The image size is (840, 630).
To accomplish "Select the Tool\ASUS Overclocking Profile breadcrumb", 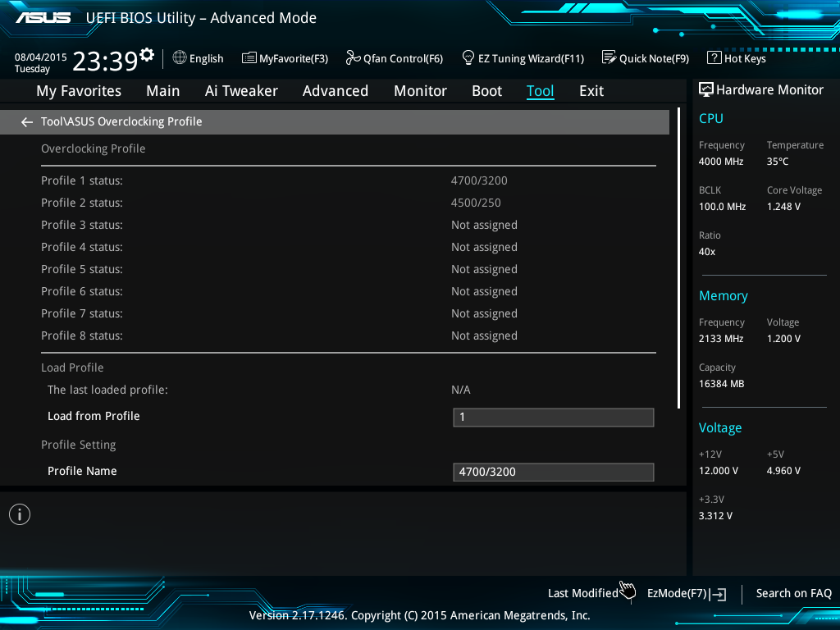I will tap(121, 121).
